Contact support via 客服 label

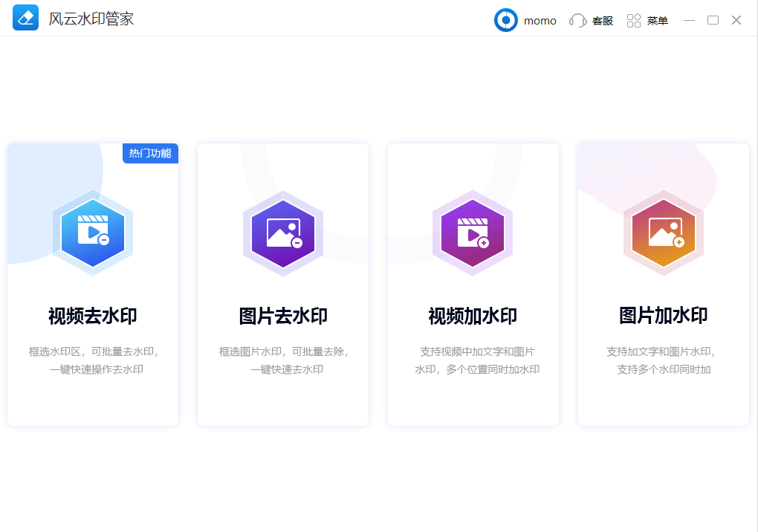(x=603, y=21)
